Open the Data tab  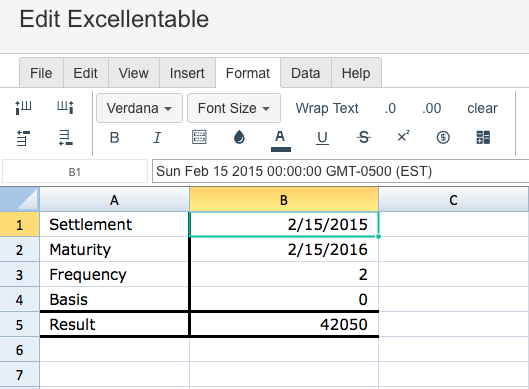[x=306, y=73]
